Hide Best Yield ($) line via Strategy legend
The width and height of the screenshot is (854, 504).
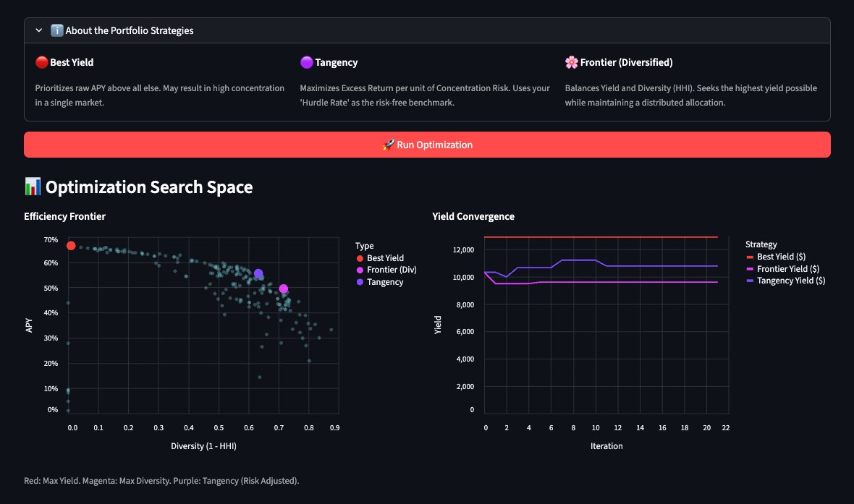[780, 257]
